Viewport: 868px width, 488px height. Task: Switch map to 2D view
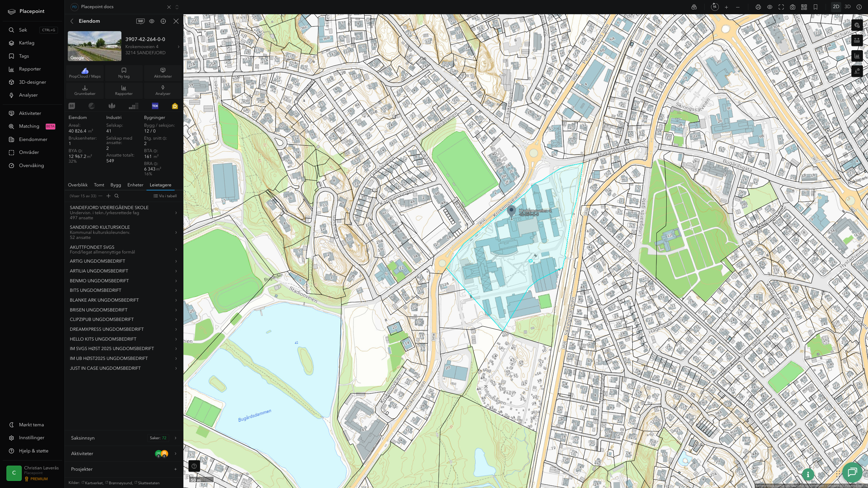tap(836, 7)
